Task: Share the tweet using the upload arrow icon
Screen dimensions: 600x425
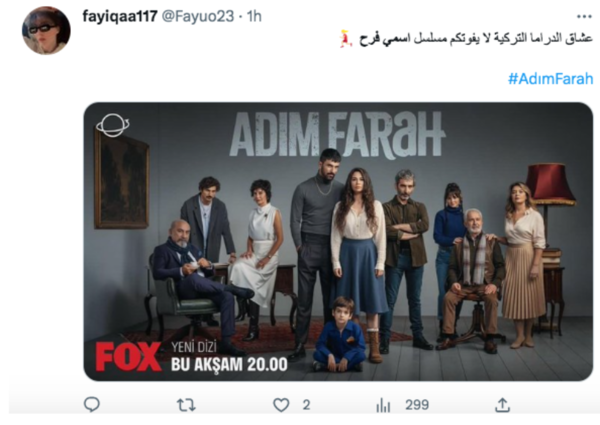Action: pos(502,405)
